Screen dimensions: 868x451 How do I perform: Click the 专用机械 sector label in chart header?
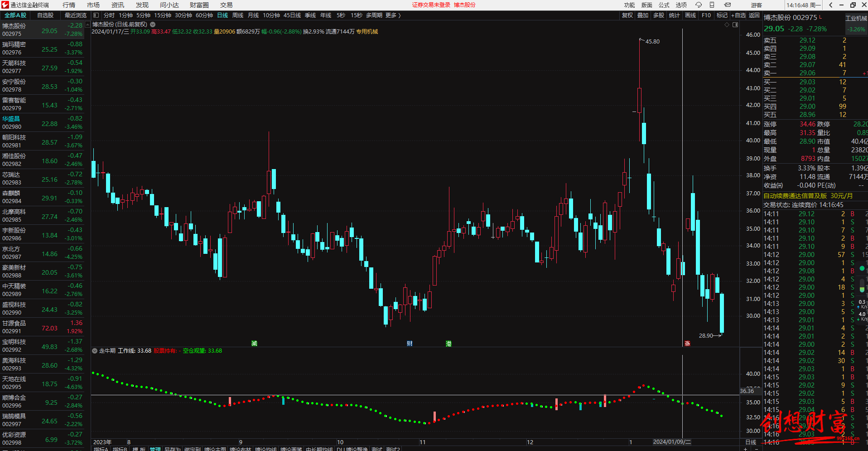pyautogui.click(x=367, y=32)
